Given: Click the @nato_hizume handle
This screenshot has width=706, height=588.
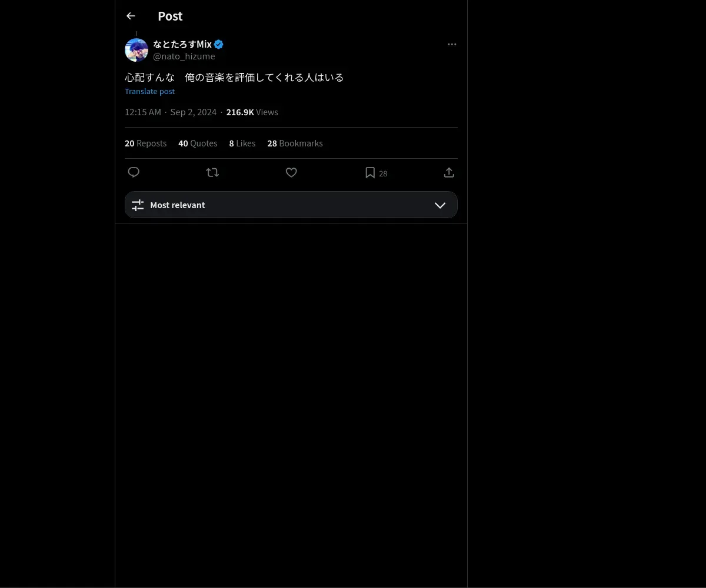Looking at the screenshot, I should [x=184, y=56].
